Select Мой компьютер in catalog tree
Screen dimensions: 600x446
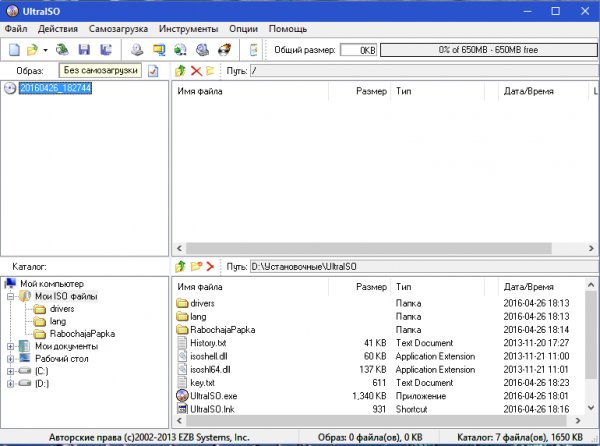[52, 284]
